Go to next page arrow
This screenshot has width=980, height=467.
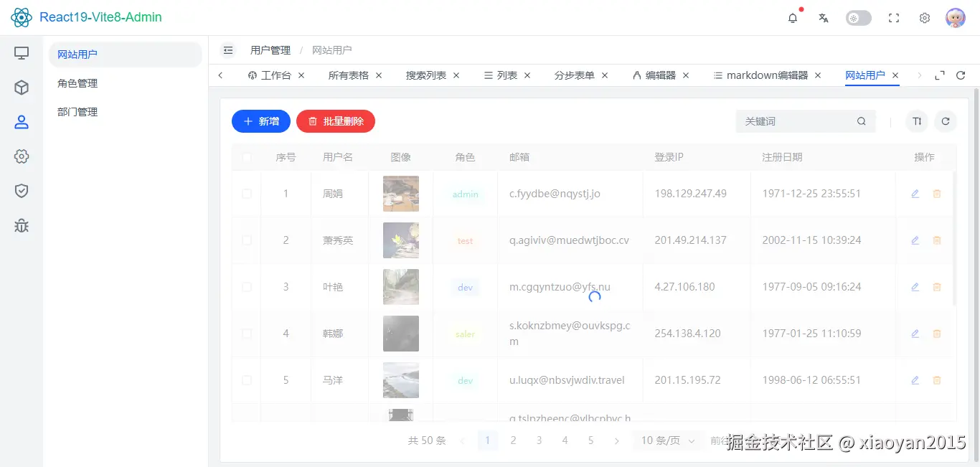617,440
